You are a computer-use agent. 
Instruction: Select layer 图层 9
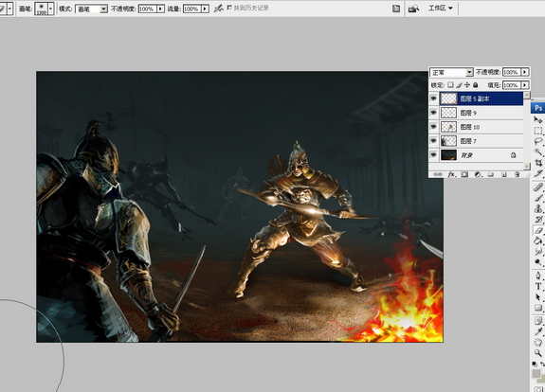pos(481,113)
